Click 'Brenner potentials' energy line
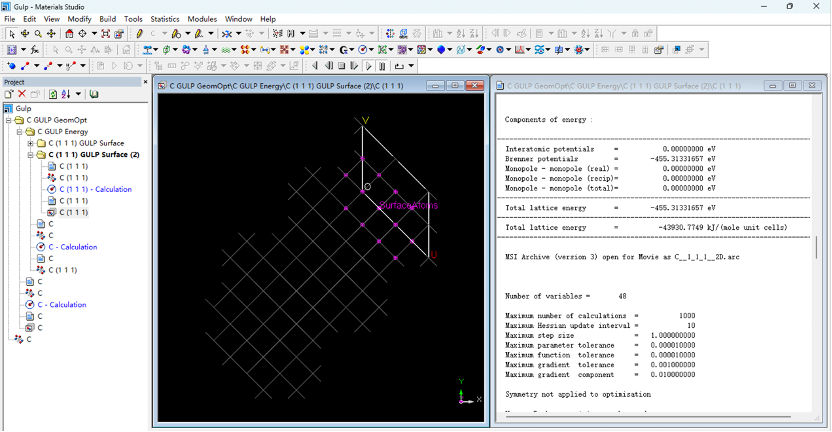The height and width of the screenshot is (432, 832). click(x=610, y=159)
